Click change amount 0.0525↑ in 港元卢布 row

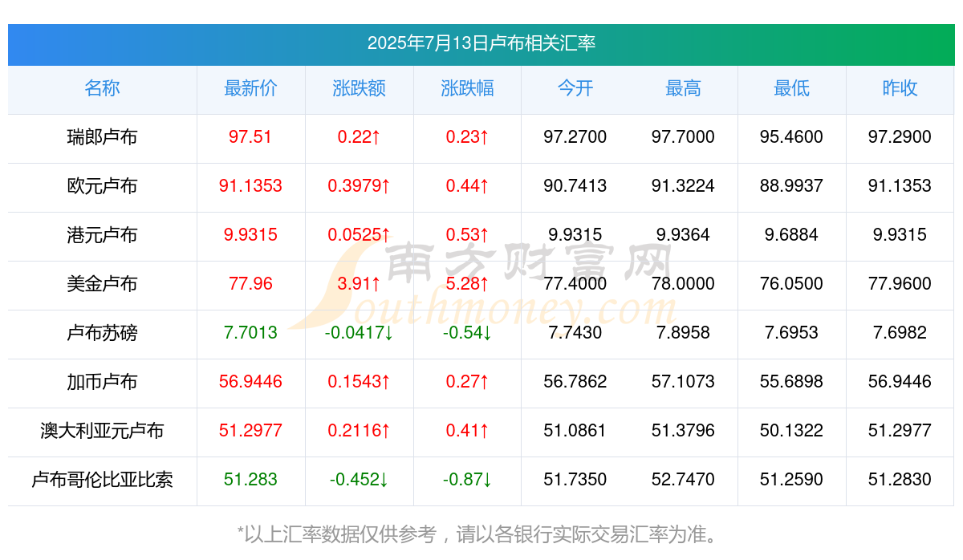tap(359, 235)
